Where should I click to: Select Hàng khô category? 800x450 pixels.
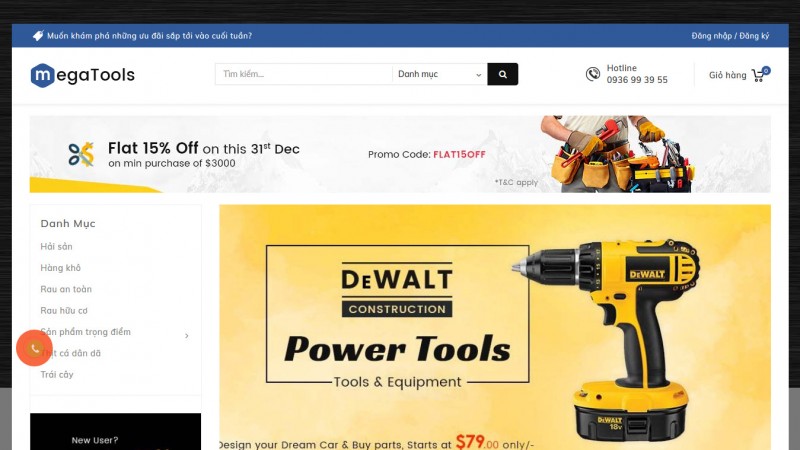tap(60, 268)
